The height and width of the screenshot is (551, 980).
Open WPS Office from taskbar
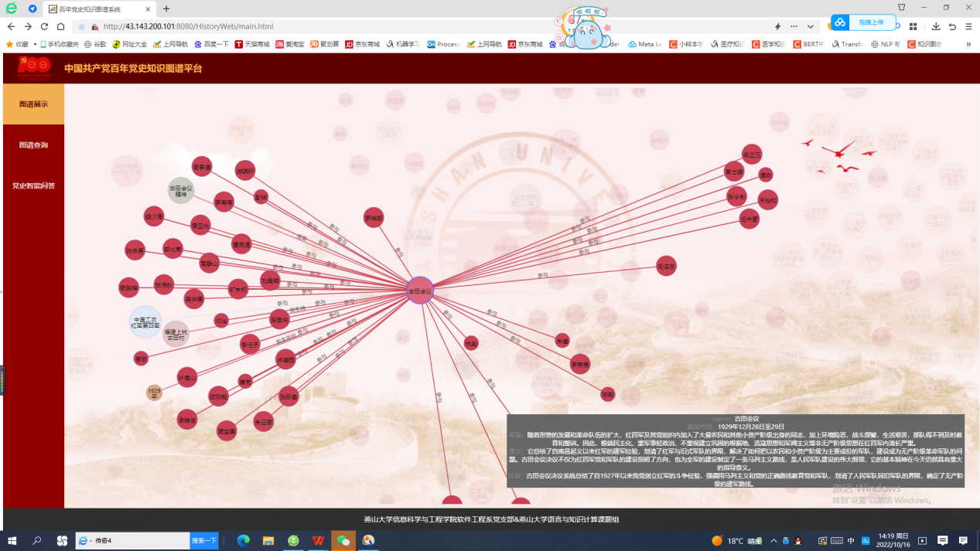(318, 541)
